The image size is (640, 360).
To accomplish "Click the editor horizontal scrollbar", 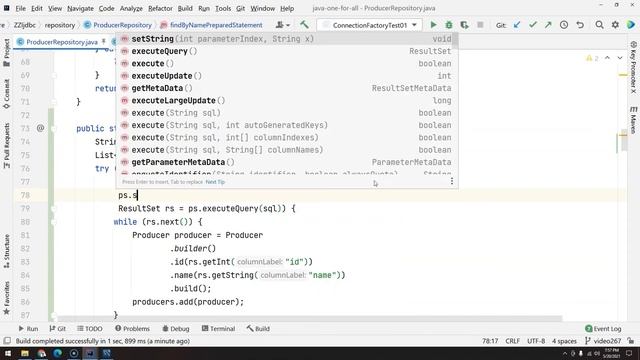I will [309, 318].
